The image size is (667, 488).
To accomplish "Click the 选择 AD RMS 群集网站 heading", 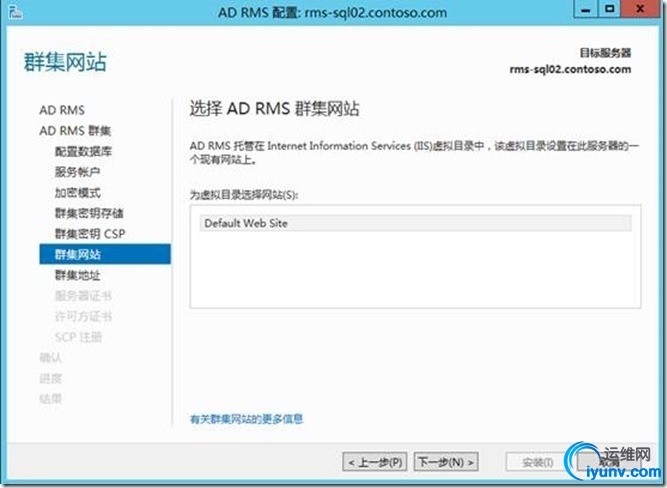I will (x=274, y=109).
